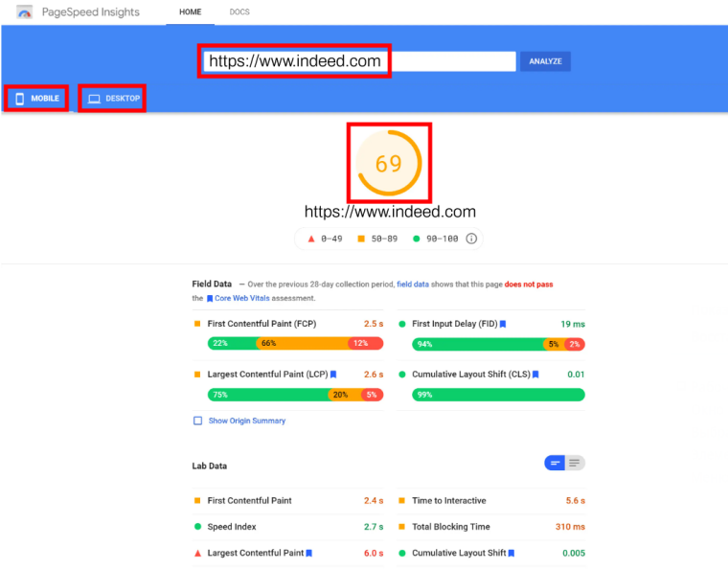This screenshot has width=728, height=569.
Task: Click the PageSpeed Insights logo icon
Action: point(24,12)
